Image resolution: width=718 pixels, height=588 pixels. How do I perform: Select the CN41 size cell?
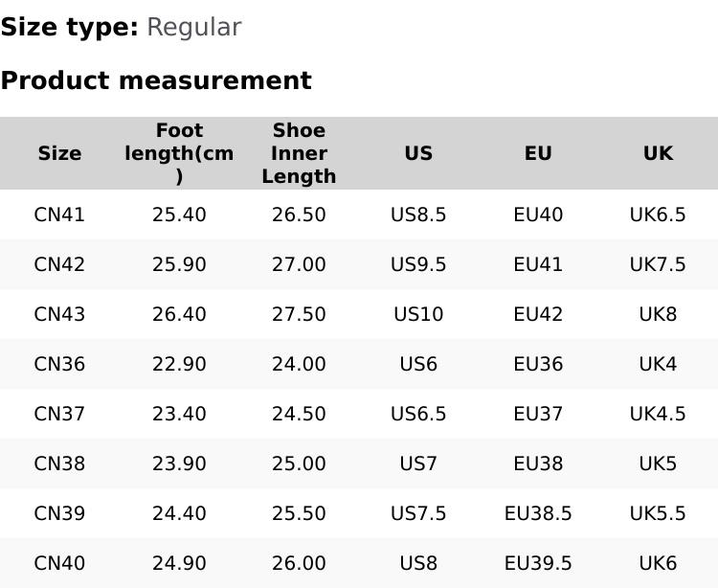click(59, 215)
